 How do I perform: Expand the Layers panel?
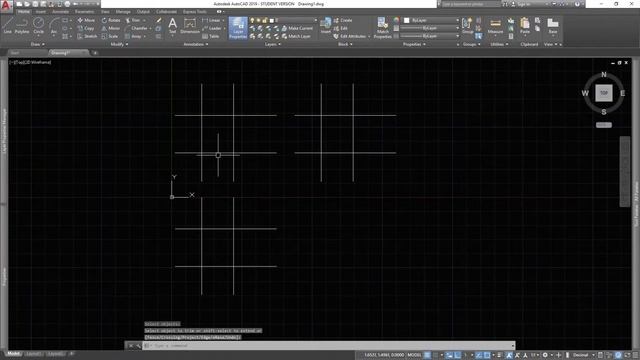click(273, 44)
